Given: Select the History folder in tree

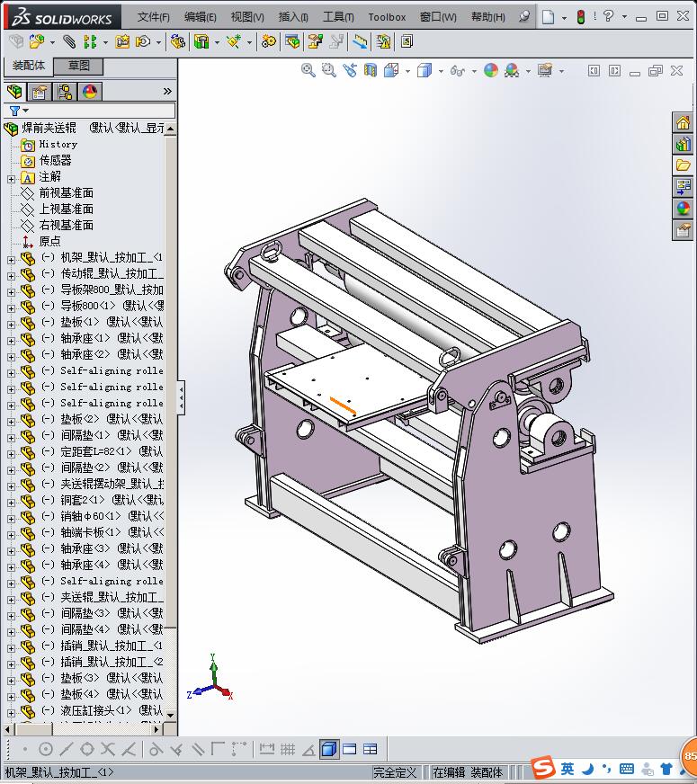Looking at the screenshot, I should pos(58,145).
